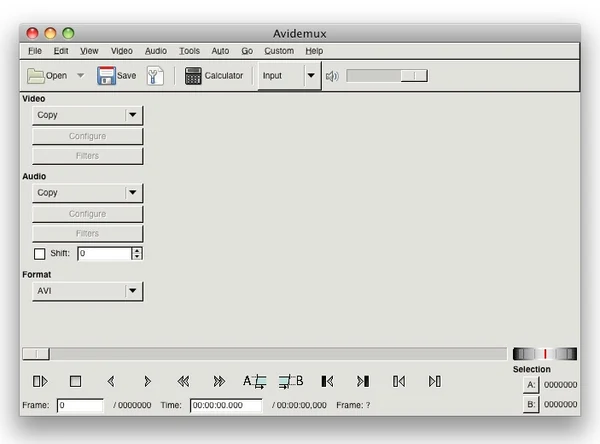
Task: Click the Time input field
Action: 226,405
